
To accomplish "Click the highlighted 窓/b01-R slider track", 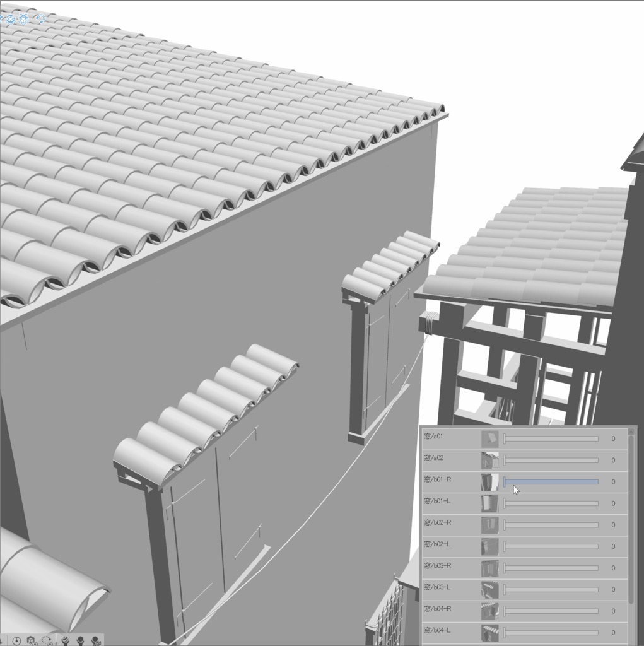I will (551, 481).
